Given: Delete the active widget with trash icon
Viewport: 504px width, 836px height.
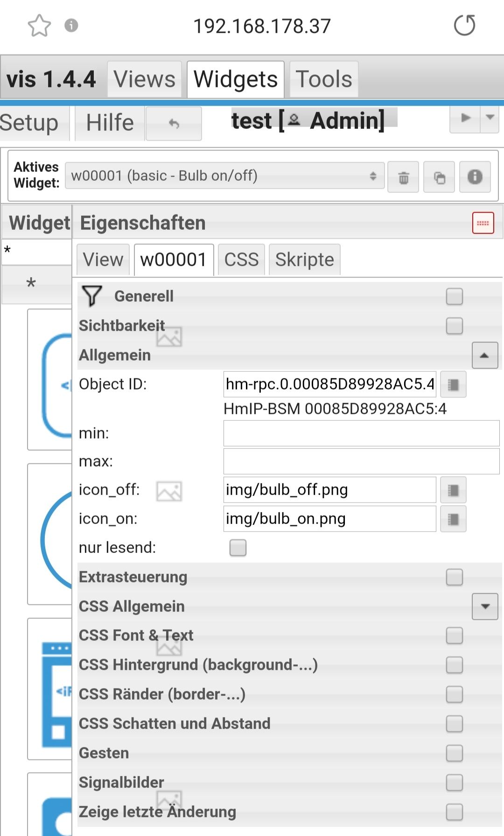Looking at the screenshot, I should tap(403, 177).
